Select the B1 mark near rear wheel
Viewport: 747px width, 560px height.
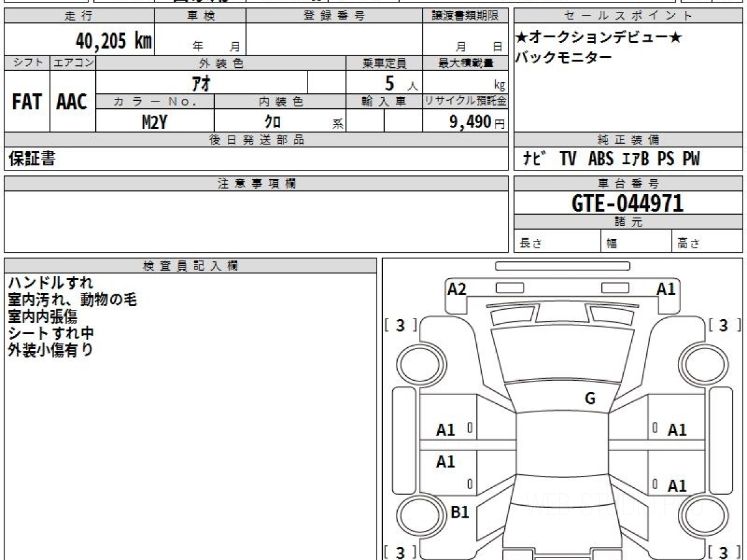459,512
